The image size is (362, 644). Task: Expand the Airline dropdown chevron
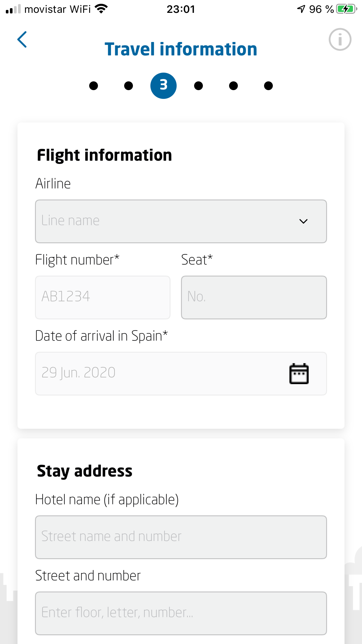(303, 221)
